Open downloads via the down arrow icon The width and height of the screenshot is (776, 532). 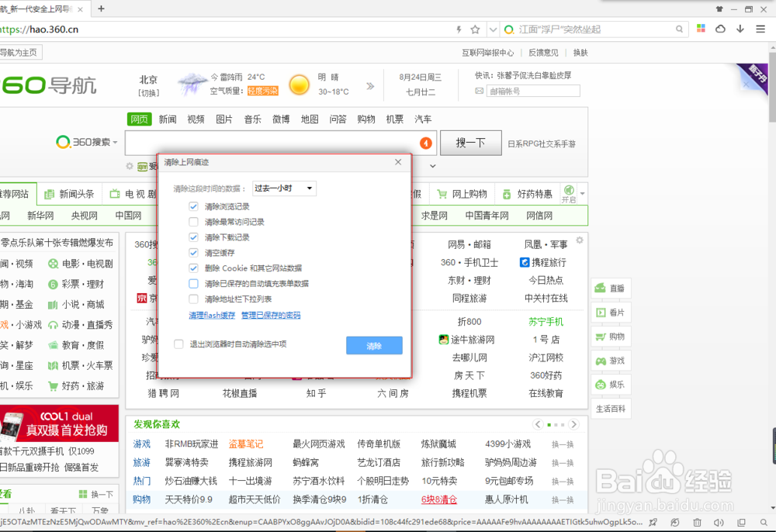click(x=740, y=29)
